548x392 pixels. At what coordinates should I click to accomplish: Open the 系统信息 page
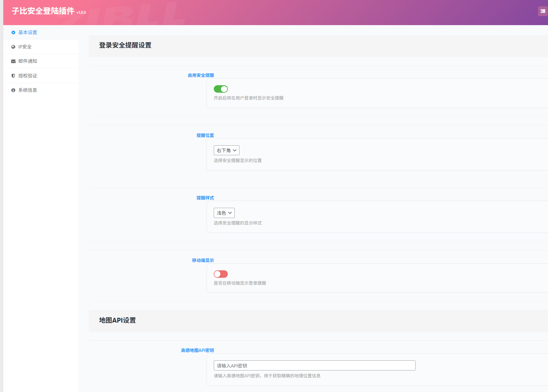[27, 90]
